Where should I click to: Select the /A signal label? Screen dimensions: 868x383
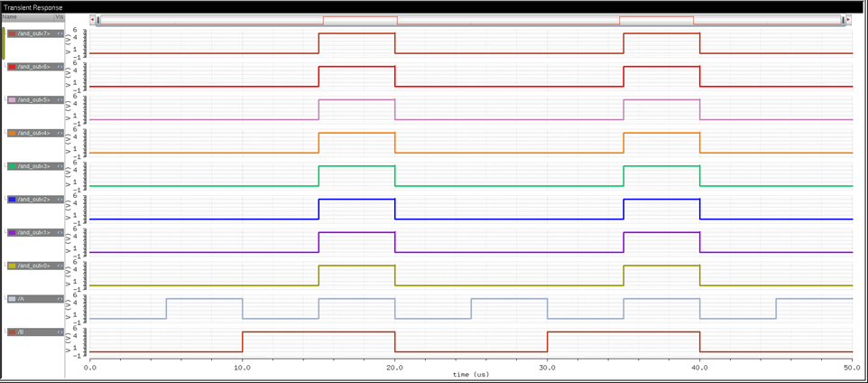tap(22, 299)
